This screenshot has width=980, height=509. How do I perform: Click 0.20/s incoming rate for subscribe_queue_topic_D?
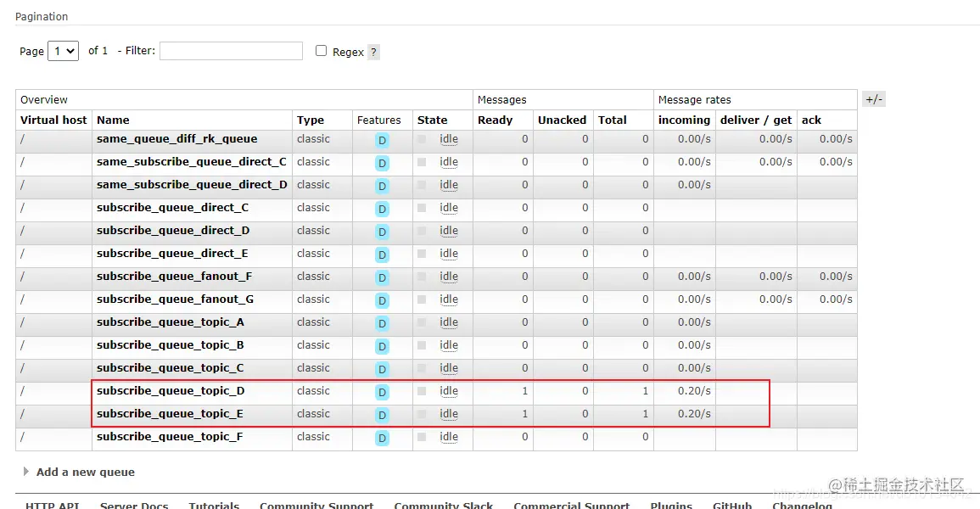click(x=694, y=391)
